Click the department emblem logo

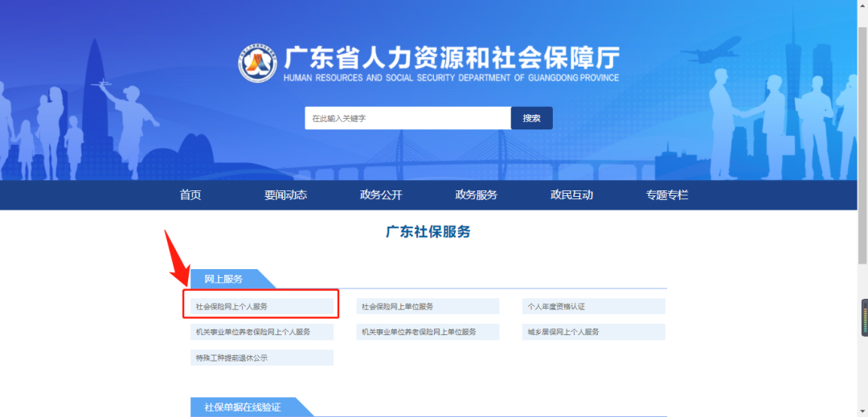pos(258,63)
